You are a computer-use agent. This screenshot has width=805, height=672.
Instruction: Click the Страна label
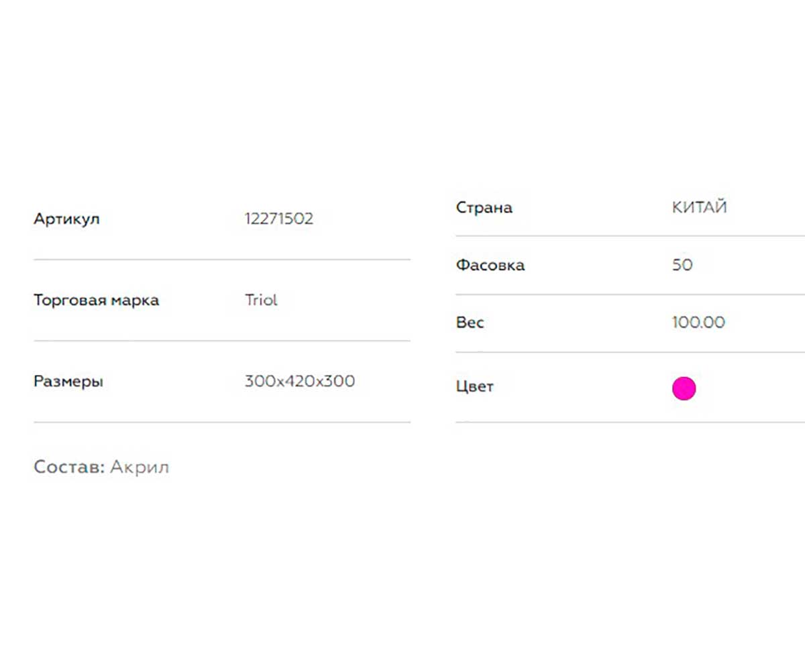coord(484,207)
